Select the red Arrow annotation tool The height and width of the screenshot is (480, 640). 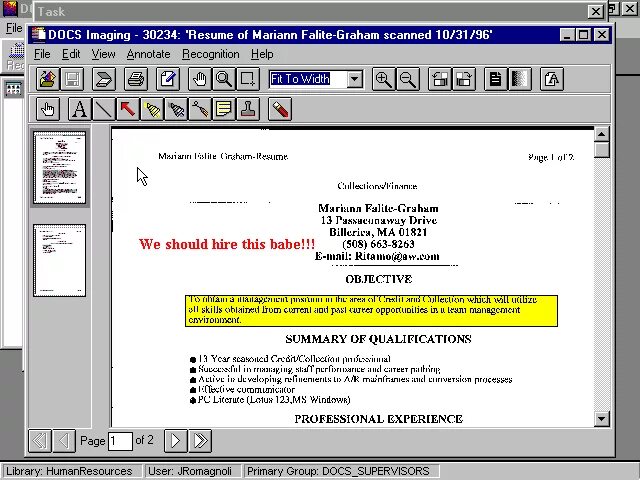pyautogui.click(x=128, y=109)
